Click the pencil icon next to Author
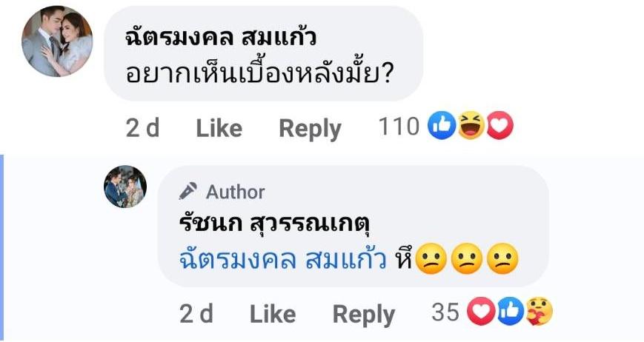The height and width of the screenshot is (342, 644). 187,192
